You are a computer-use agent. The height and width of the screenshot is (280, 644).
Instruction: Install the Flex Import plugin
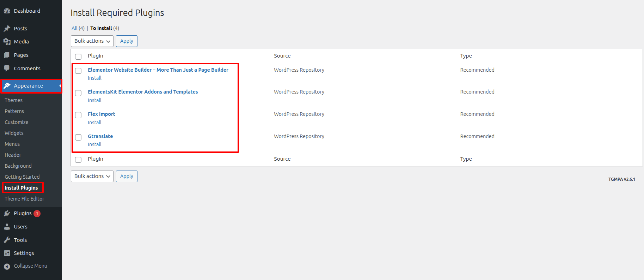point(94,123)
